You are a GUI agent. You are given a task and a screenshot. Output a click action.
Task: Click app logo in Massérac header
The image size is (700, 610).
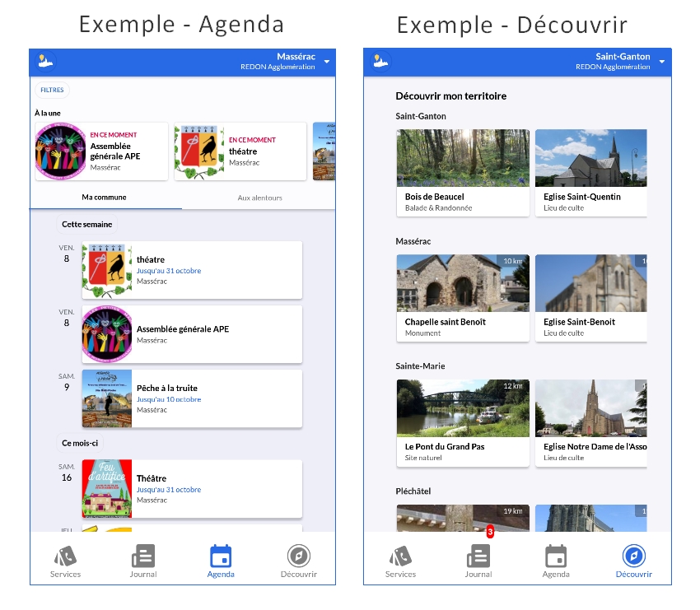coord(47,61)
